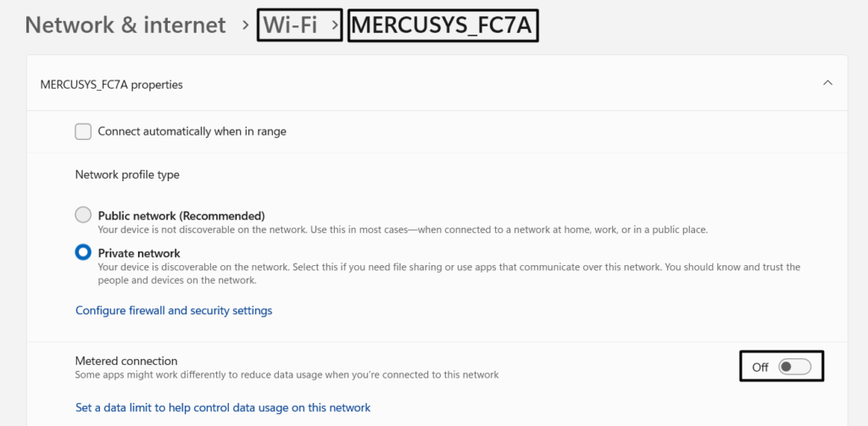Click the Off label beside the toggle
868x426 pixels.
(x=760, y=368)
